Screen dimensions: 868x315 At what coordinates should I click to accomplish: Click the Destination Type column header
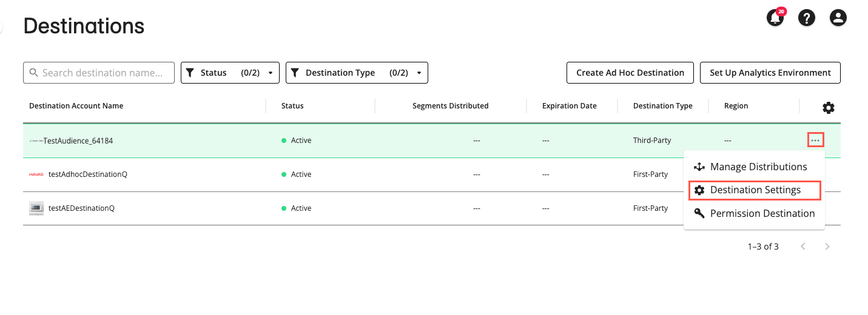click(x=663, y=106)
